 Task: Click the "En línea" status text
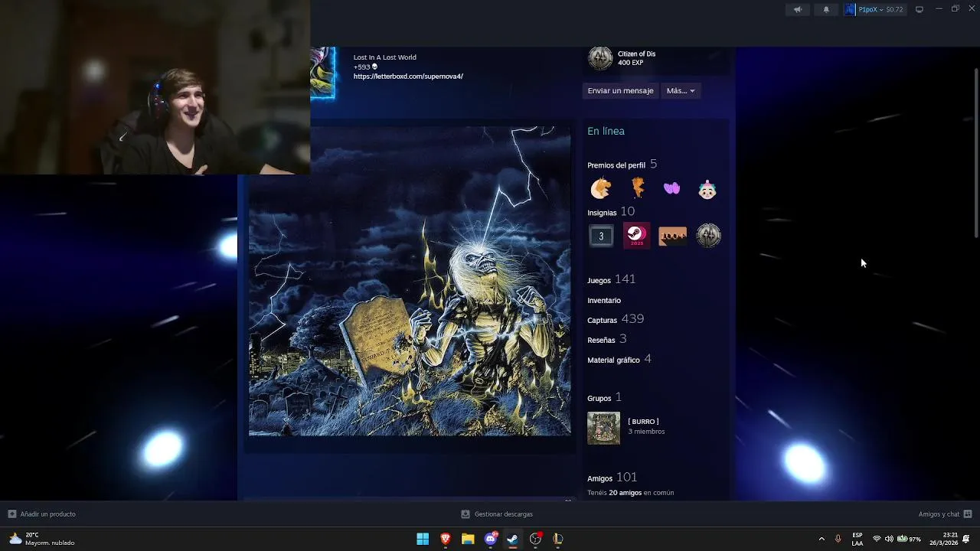click(606, 131)
